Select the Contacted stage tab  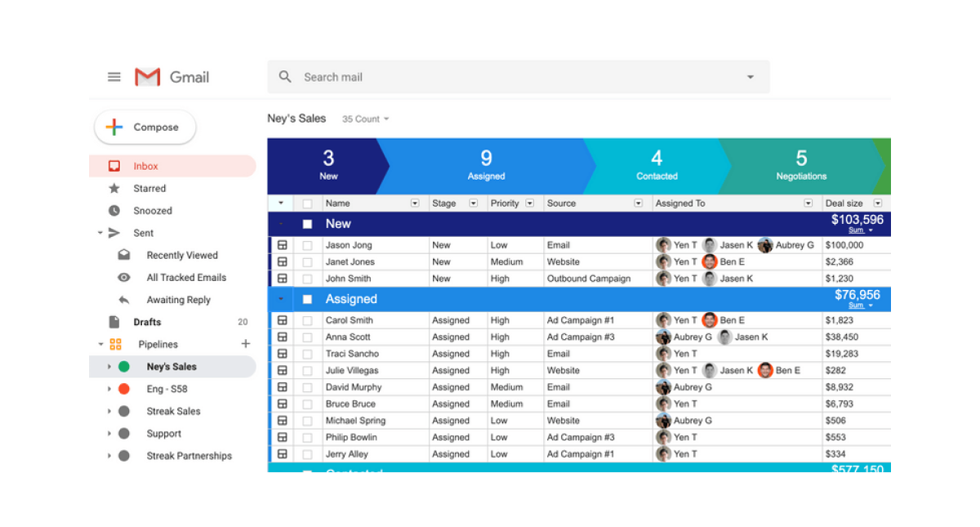click(x=657, y=166)
